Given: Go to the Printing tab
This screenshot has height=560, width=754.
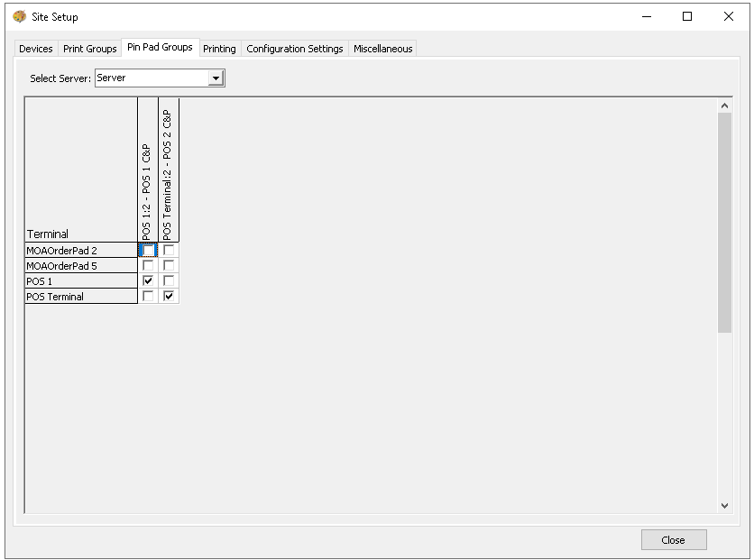Looking at the screenshot, I should [x=219, y=49].
